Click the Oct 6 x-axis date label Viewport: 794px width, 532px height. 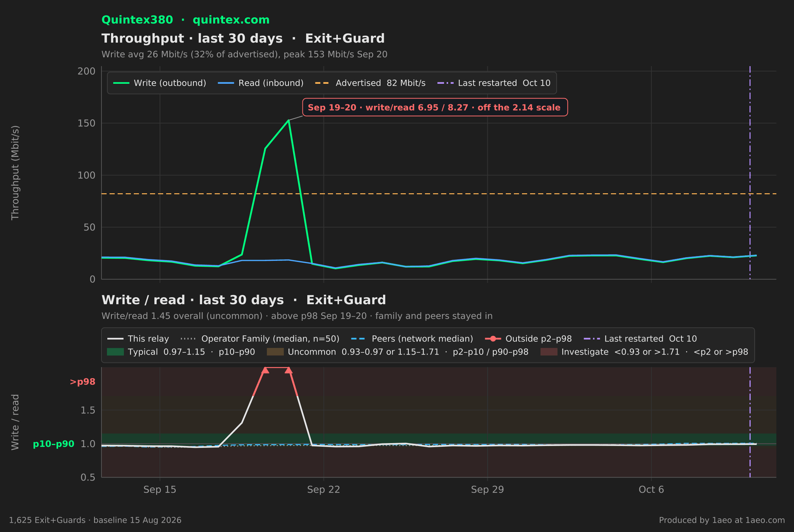[x=651, y=490]
